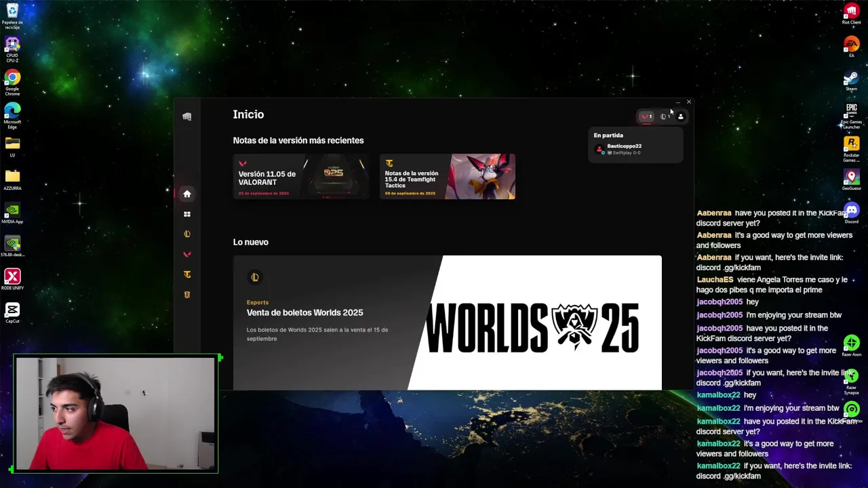This screenshot has width=868, height=488.
Task: Open the Riot Client desktop shortcut
Action: (x=852, y=14)
